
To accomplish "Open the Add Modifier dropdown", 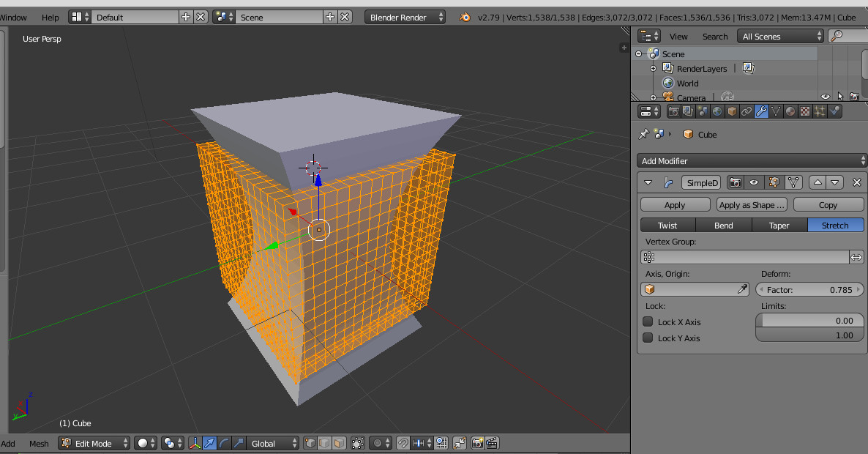I will (x=751, y=160).
